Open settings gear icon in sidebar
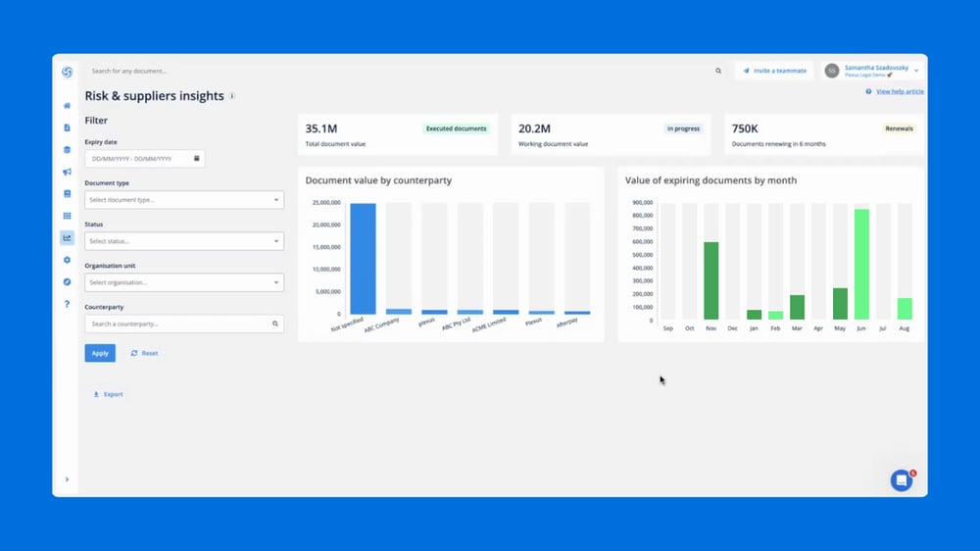This screenshot has height=551, width=980. [x=67, y=260]
